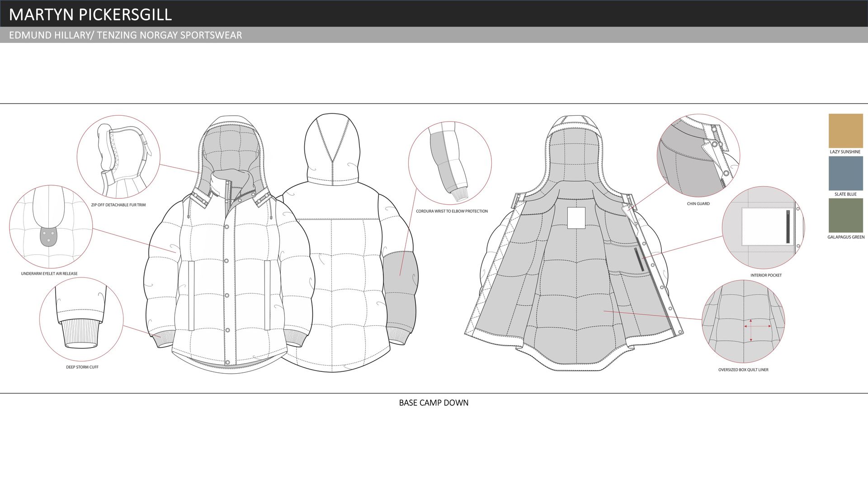Image resolution: width=868 pixels, height=488 pixels.
Task: Click the Chin Guard label text
Action: pos(698,204)
